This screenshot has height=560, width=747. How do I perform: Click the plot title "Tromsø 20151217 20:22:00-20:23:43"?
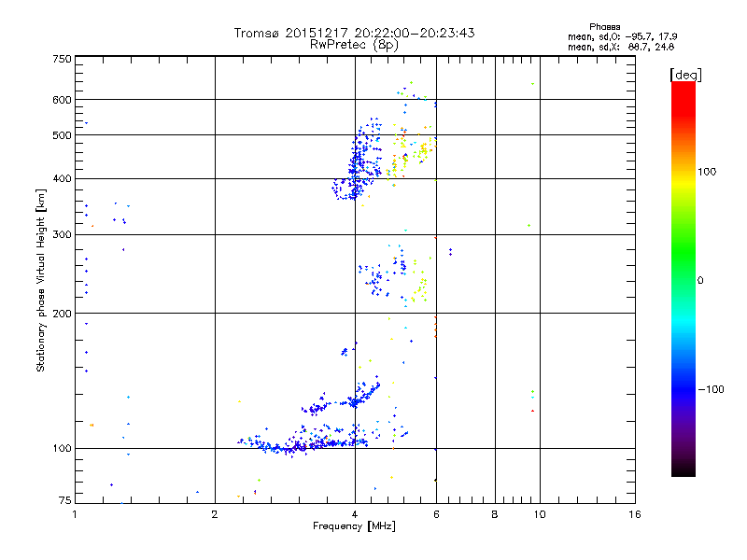click(354, 33)
